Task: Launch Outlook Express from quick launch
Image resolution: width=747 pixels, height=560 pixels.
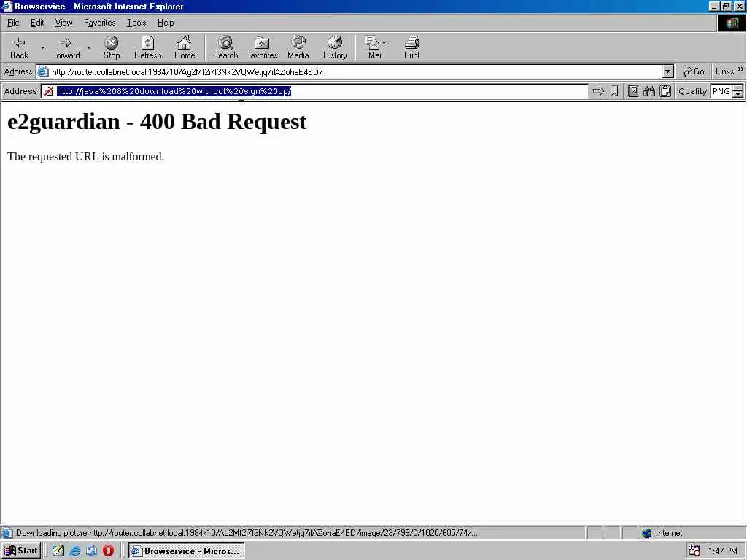Action: point(91,551)
